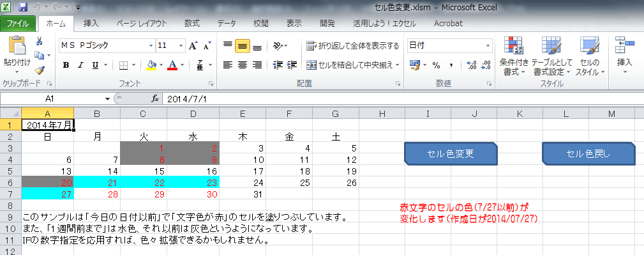Click the cell borders icon
This screenshot has width=644, height=255.
(x=123, y=65)
